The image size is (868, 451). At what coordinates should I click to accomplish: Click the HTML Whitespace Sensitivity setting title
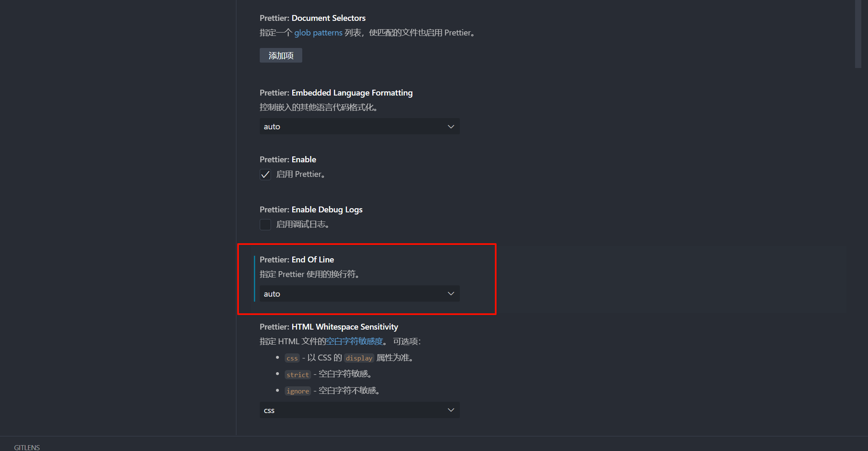(329, 327)
